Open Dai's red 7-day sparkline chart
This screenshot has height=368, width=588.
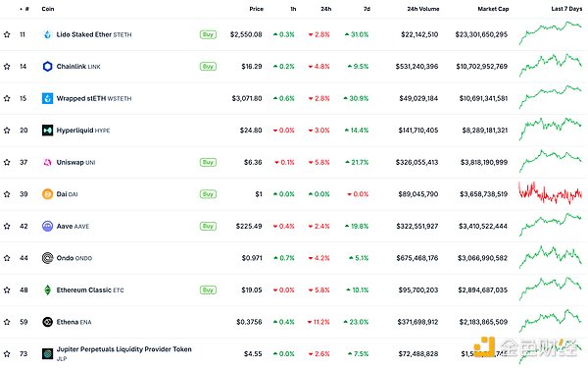click(x=550, y=193)
